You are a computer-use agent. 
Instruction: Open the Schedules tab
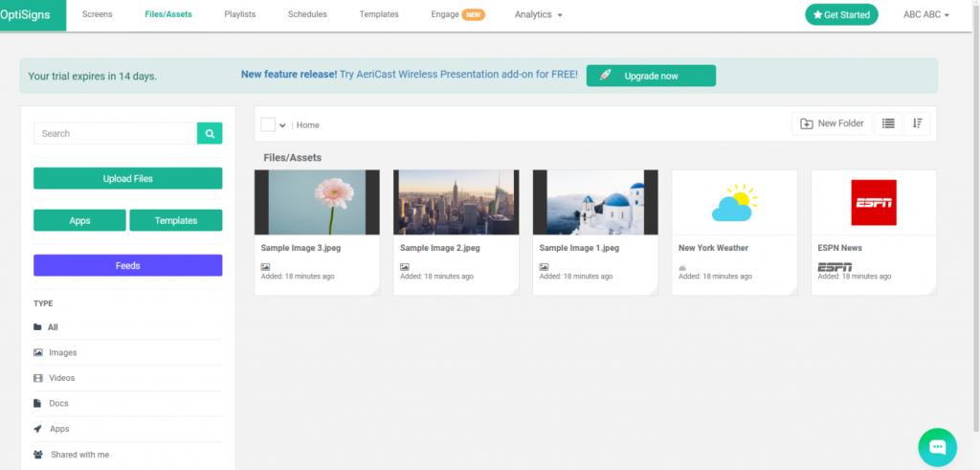click(x=307, y=14)
